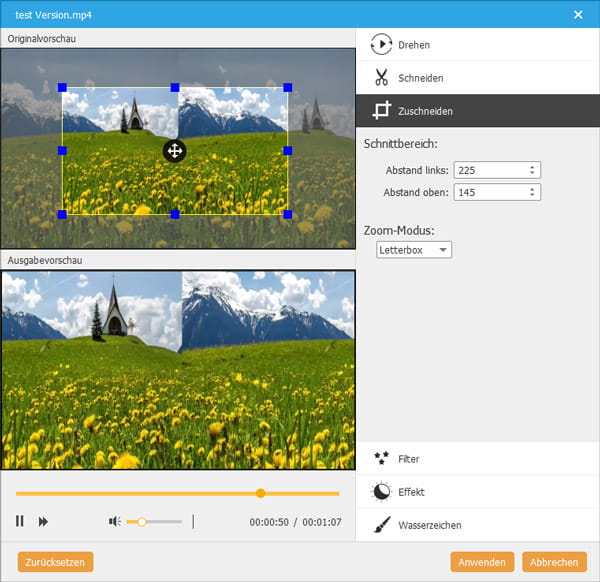The height and width of the screenshot is (582, 600).
Task: Click the Originalvorschau label
Action: pos(42,39)
